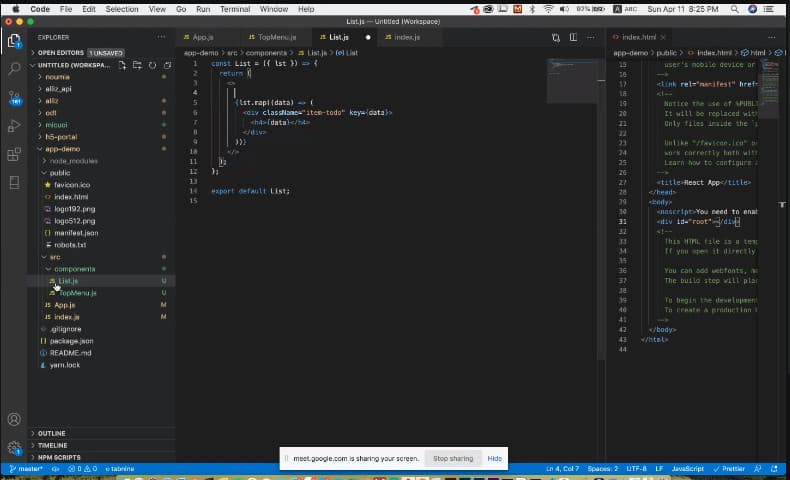Viewport: 790px width, 480px height.
Task: Open the Search view in activity bar
Action: pos(14,69)
